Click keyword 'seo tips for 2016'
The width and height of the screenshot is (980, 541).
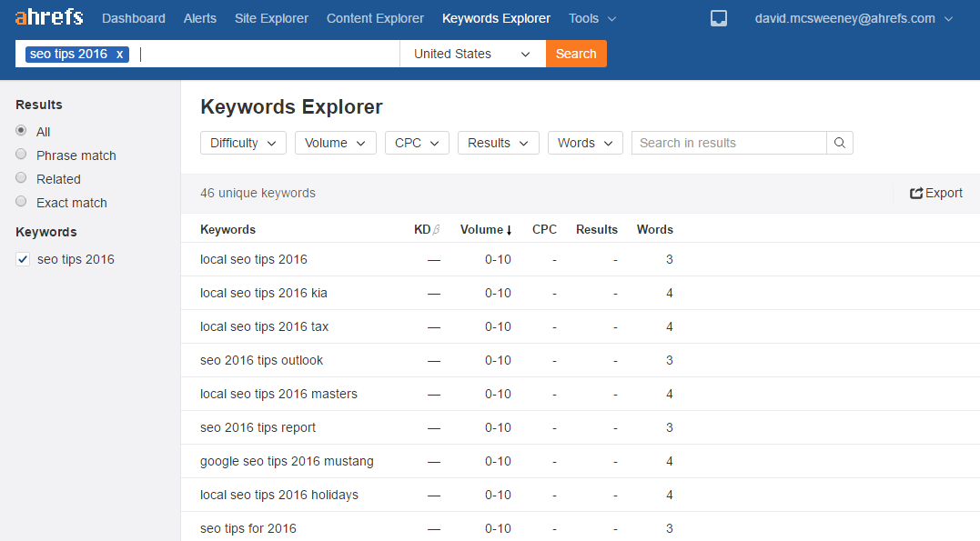pyautogui.click(x=248, y=528)
